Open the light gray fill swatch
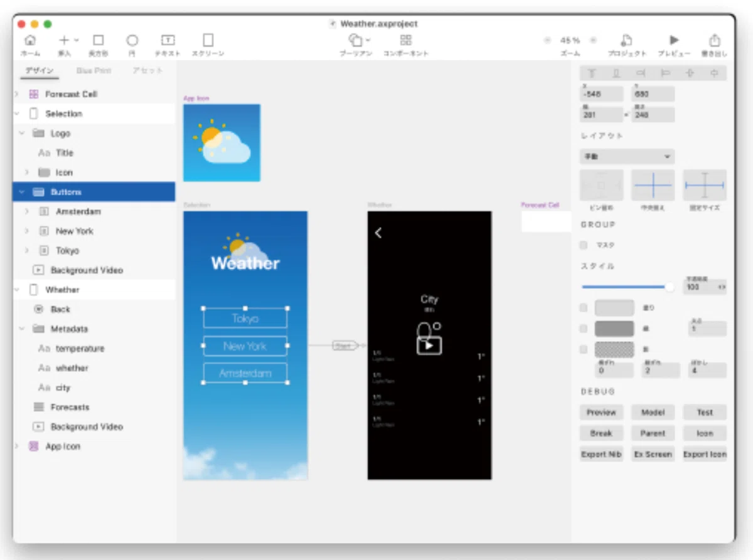The image size is (753, 560). coord(614,308)
